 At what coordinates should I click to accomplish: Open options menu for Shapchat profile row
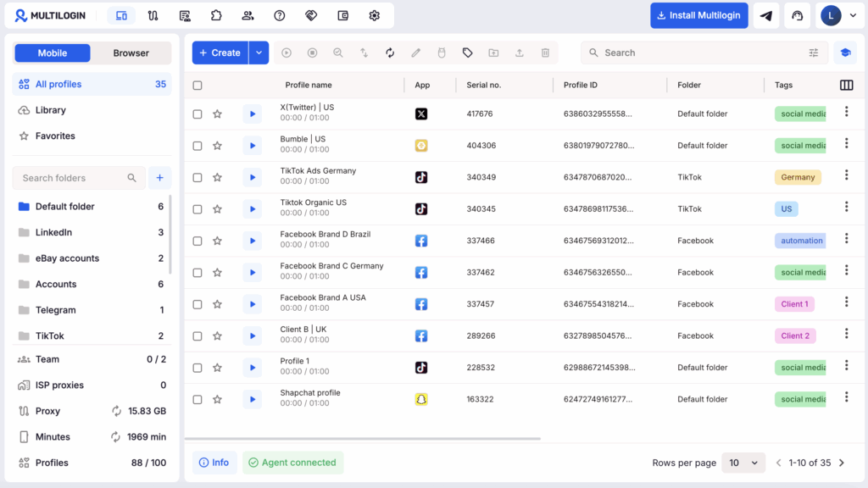pos(847,397)
